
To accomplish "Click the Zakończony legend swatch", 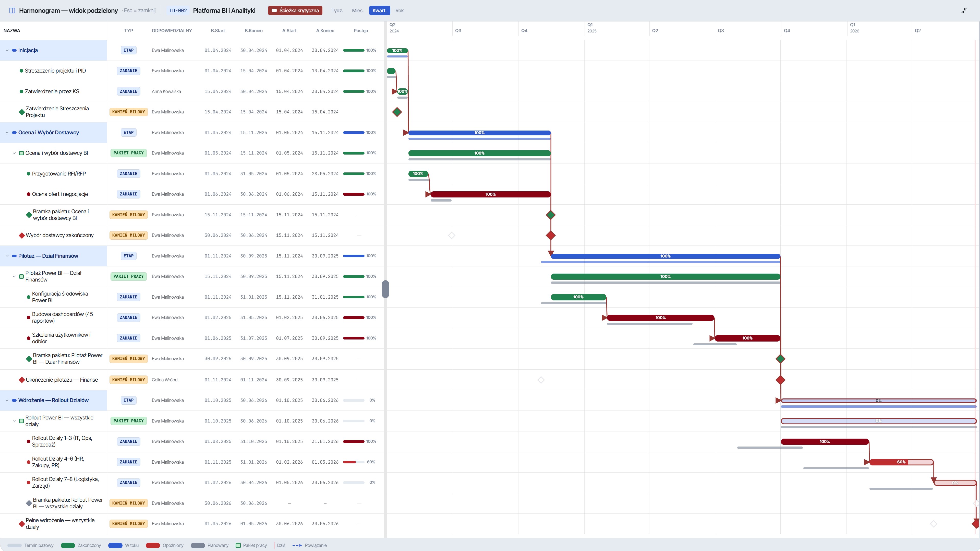I will coord(68,545).
